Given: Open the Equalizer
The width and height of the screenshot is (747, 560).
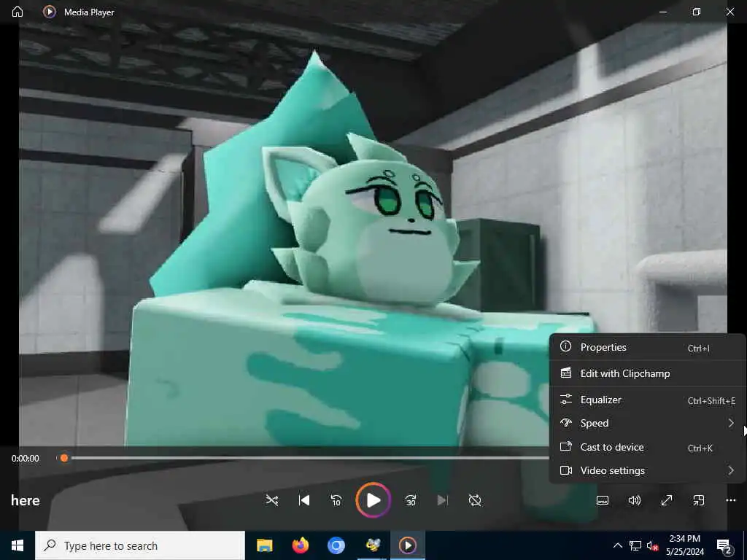Looking at the screenshot, I should pyautogui.click(x=648, y=400).
